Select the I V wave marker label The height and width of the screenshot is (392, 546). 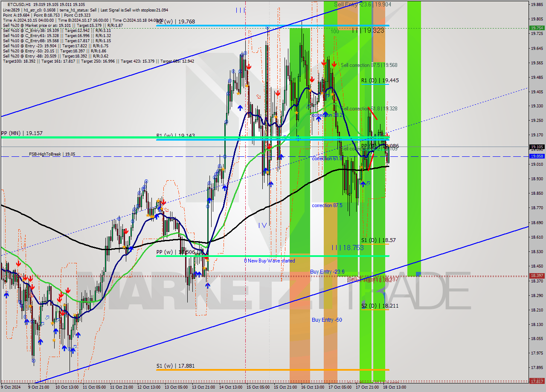tap(262, 225)
